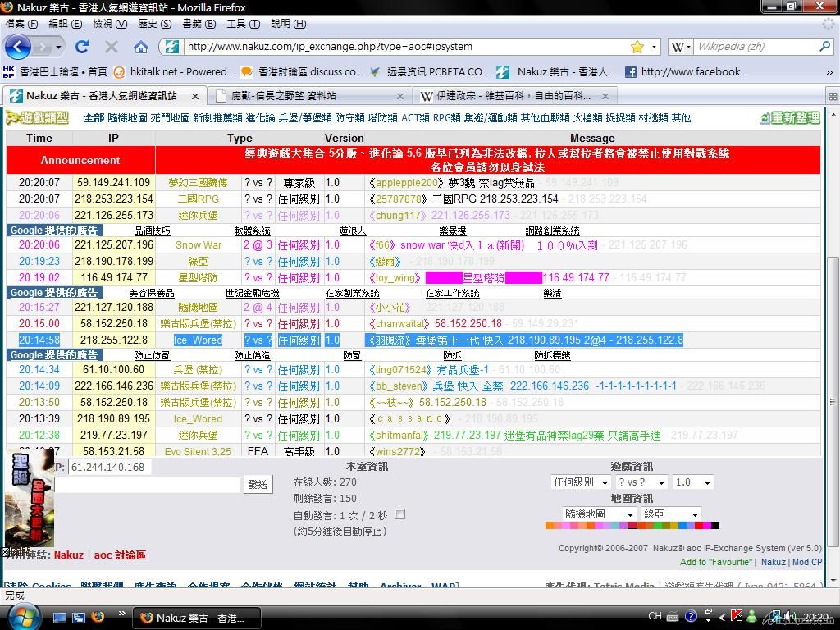840x630 pixels.
Task: Click the Switch between windows quick launch icon
Action: click(x=78, y=618)
